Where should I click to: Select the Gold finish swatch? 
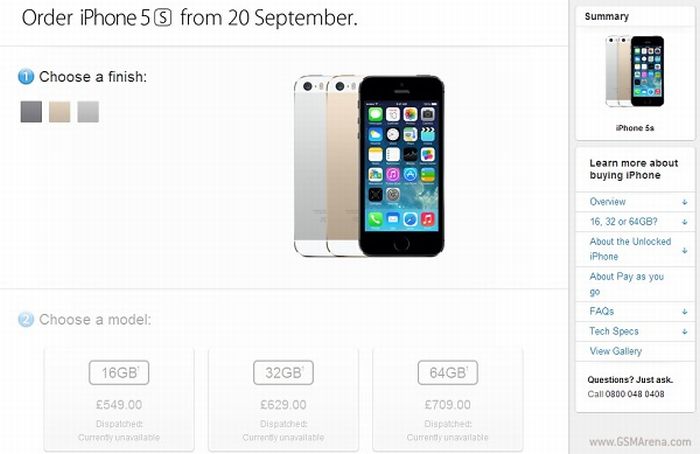(x=59, y=112)
